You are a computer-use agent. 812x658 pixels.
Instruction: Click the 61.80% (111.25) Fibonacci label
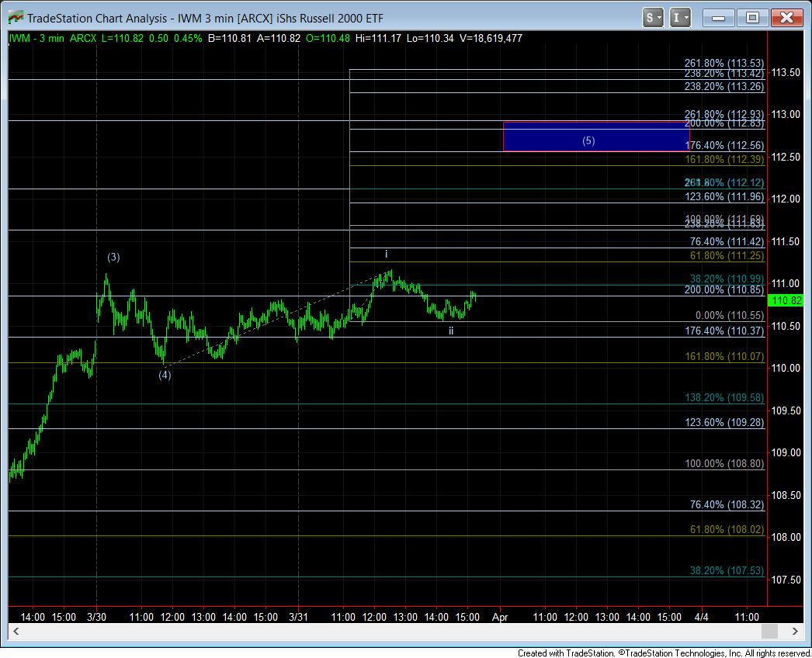[727, 256]
